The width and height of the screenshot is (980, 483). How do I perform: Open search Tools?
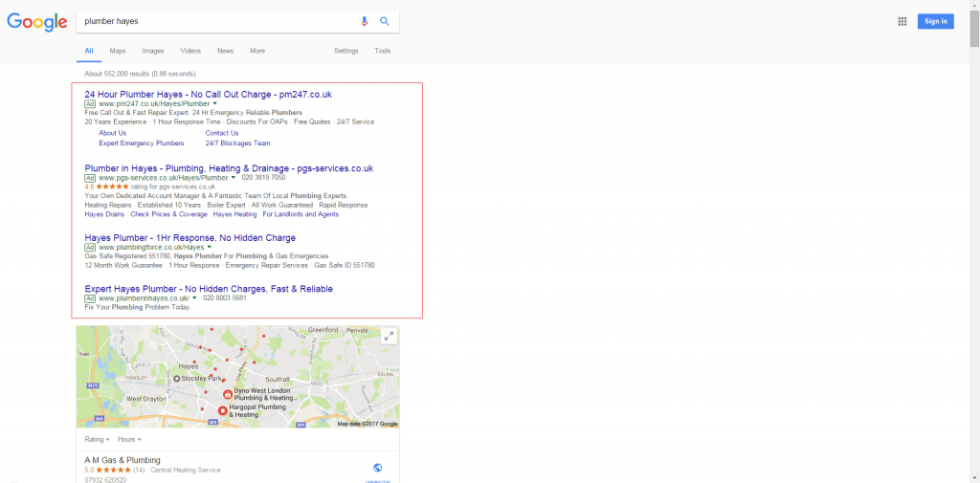(383, 52)
